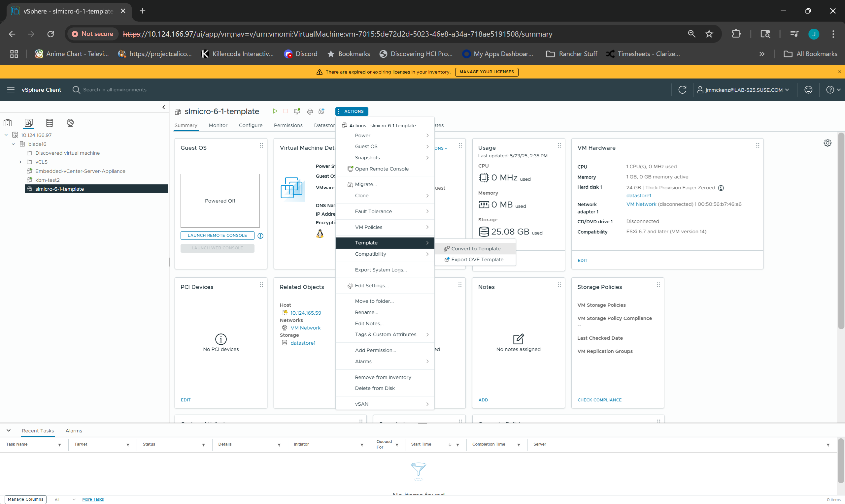Click the MANAGE YOUR LICENSES button

click(x=486, y=72)
